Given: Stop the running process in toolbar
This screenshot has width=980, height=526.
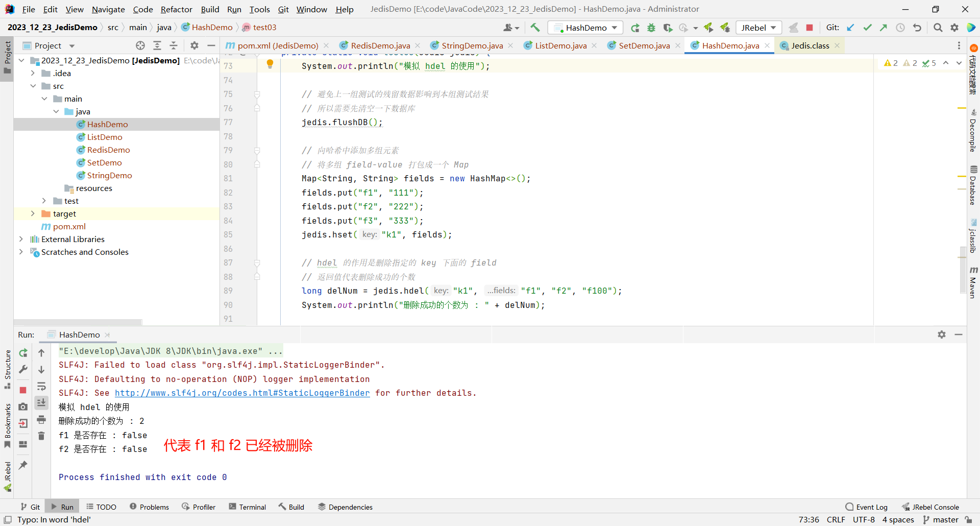Looking at the screenshot, I should [x=810, y=28].
